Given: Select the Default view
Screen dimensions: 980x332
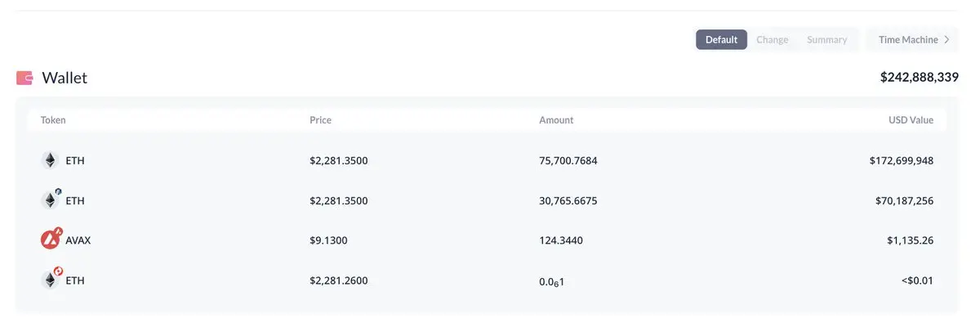Looking at the screenshot, I should click(x=721, y=39).
